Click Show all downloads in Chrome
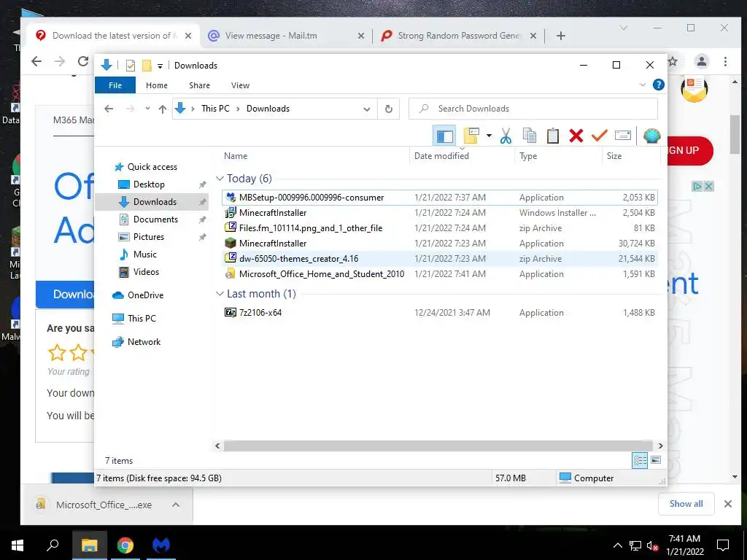Viewport: 747px width, 560px height. (x=686, y=504)
